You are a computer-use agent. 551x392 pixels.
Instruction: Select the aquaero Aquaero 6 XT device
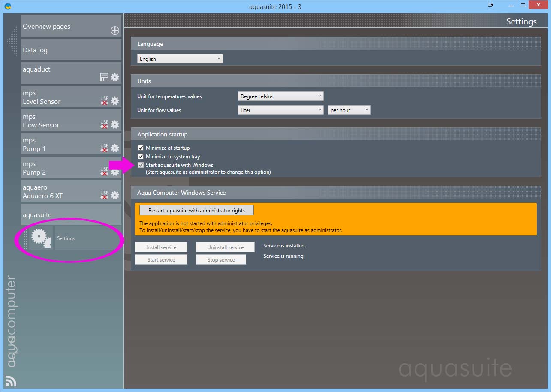(x=71, y=191)
